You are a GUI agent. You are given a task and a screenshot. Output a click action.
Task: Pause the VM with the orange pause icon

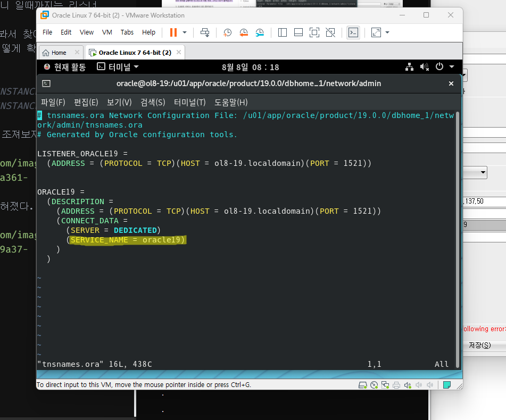(173, 32)
